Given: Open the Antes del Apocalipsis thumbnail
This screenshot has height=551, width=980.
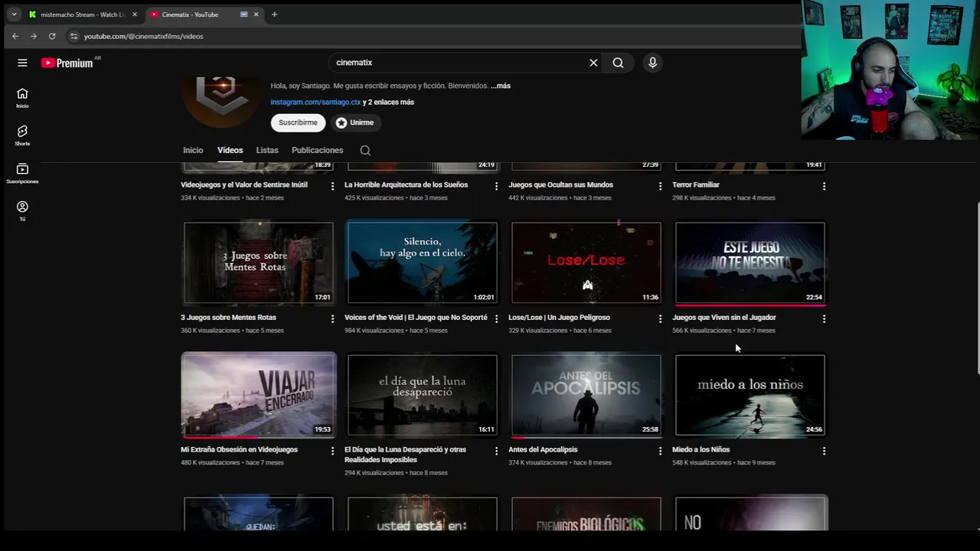Looking at the screenshot, I should pyautogui.click(x=586, y=395).
